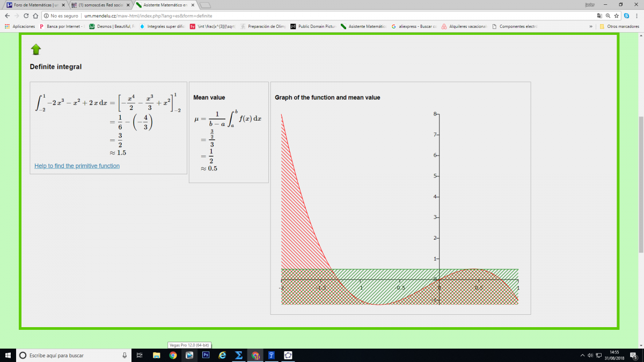Click the page vertical scrollbar
This screenshot has height=362, width=644.
pos(640,182)
